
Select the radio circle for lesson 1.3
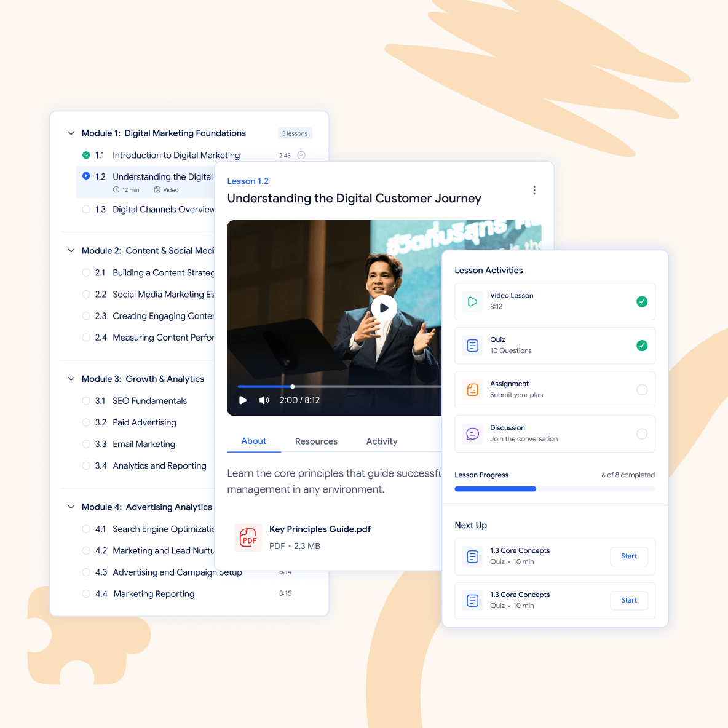86,210
